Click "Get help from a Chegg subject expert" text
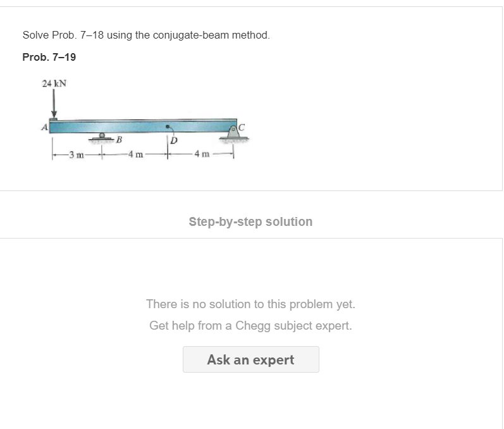Screen dimensions: 504x429 (250, 325)
